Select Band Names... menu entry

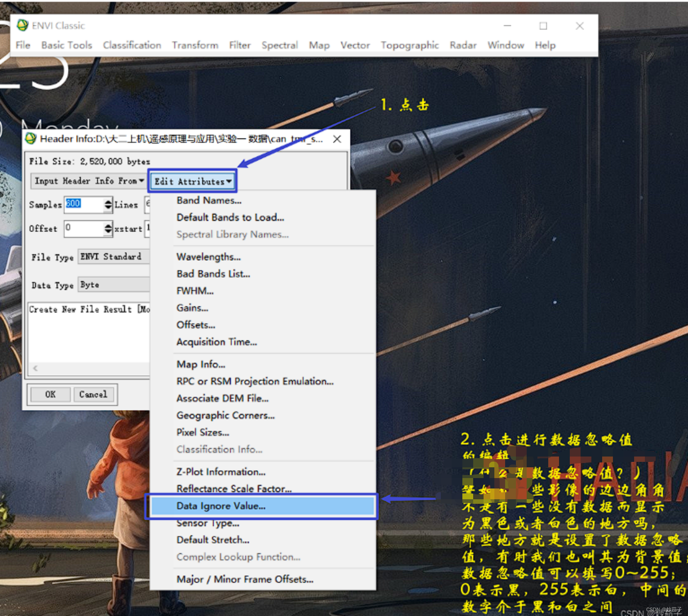pos(209,200)
